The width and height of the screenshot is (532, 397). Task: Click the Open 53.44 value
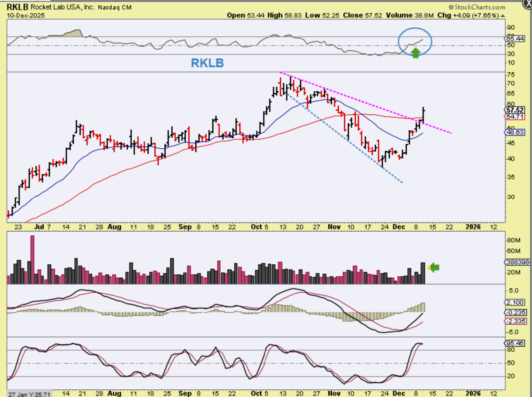tap(246, 15)
